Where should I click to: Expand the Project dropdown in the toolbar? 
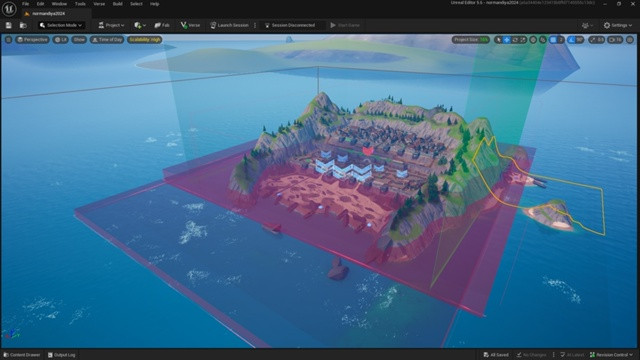click(111, 25)
